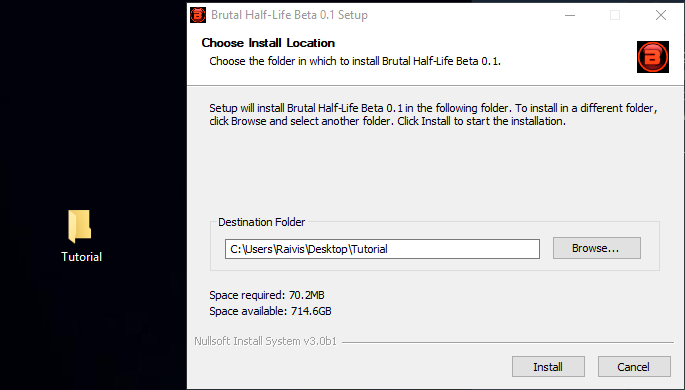Click the Space available: 714.6GB text
The height and width of the screenshot is (390, 685).
tap(270, 311)
